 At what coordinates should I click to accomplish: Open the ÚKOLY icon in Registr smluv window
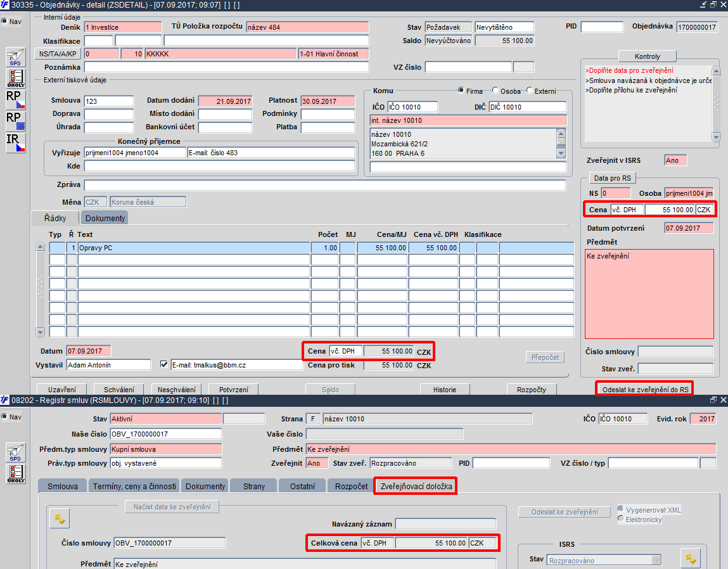tap(15, 473)
